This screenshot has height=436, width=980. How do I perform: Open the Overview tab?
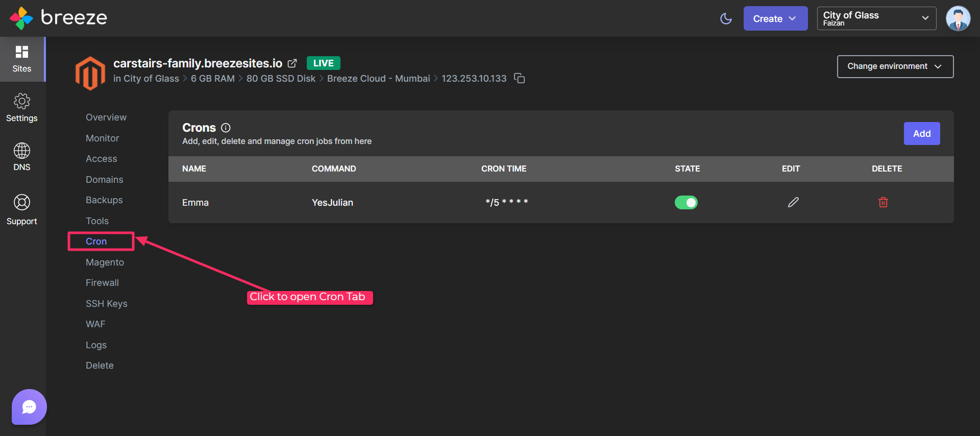(106, 117)
